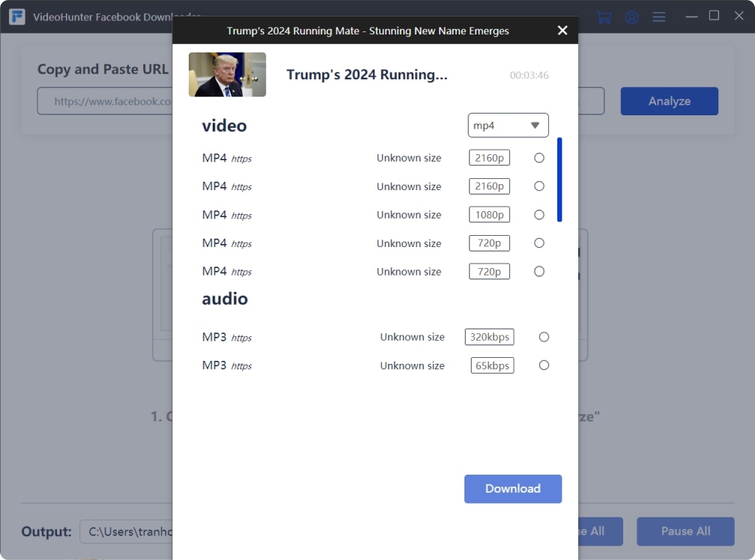The width and height of the screenshot is (755, 560).
Task: Select the second 720p MP4 radio button
Action: point(539,271)
